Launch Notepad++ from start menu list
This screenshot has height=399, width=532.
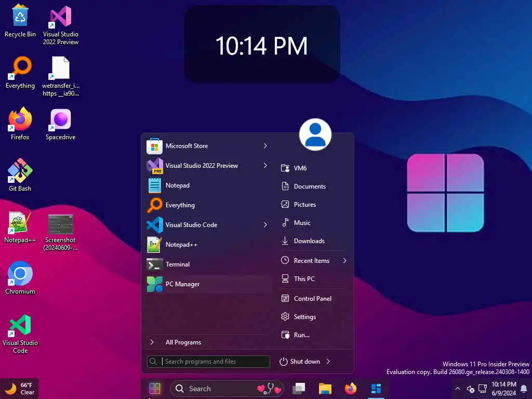tap(209, 244)
